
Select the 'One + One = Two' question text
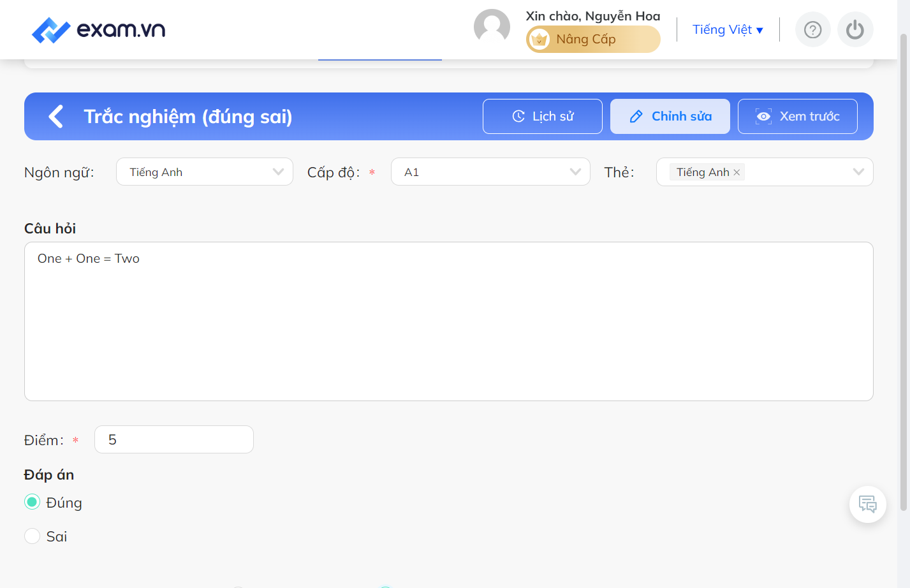pos(89,258)
